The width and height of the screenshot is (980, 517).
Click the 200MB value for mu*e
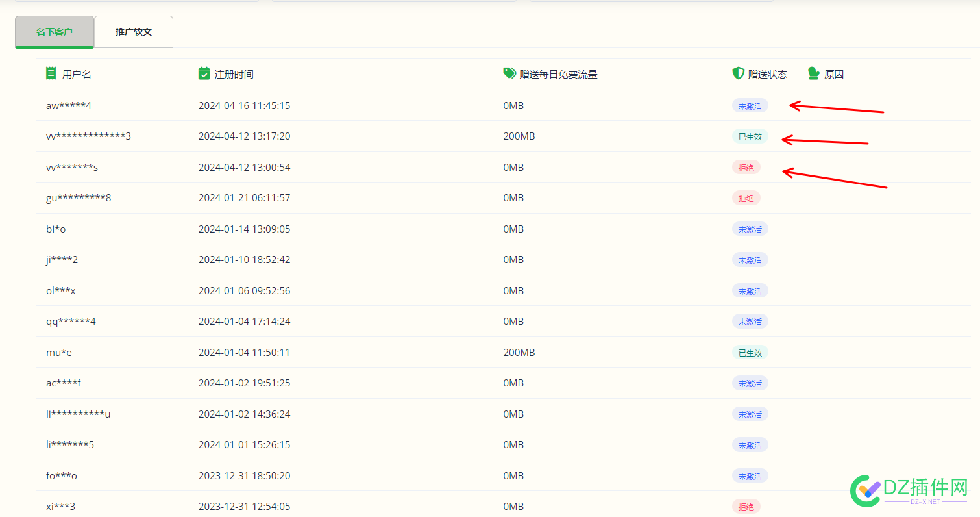coord(519,352)
